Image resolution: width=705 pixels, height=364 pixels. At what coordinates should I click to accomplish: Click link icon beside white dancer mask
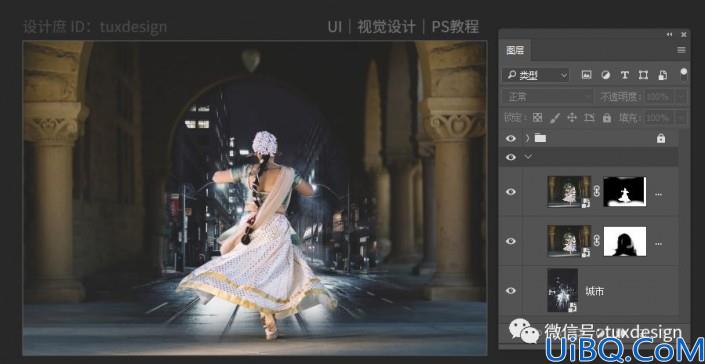pos(597,192)
